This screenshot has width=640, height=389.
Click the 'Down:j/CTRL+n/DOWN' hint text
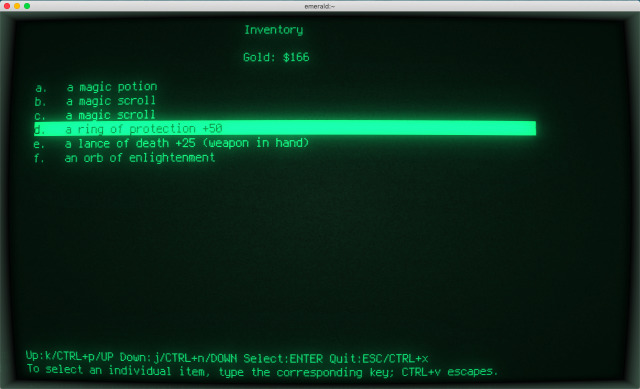(x=178, y=358)
